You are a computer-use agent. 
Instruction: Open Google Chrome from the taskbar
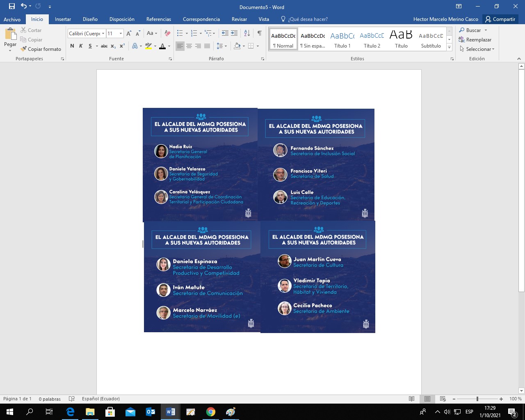tap(211, 412)
